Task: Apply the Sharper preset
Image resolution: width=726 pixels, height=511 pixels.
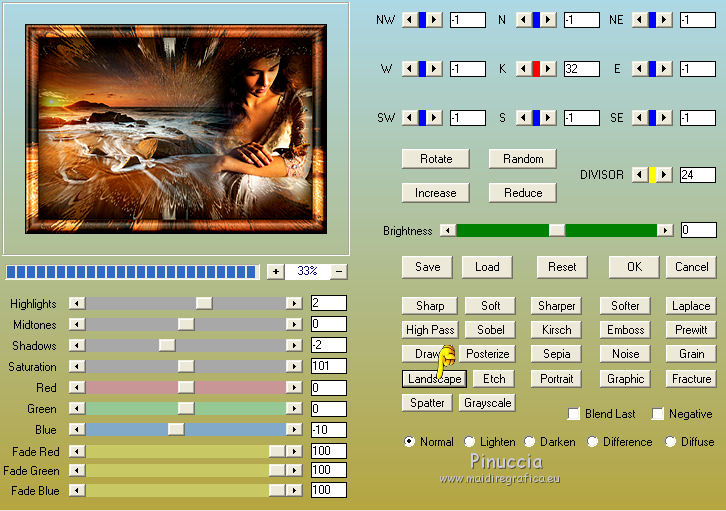Action: tap(557, 306)
